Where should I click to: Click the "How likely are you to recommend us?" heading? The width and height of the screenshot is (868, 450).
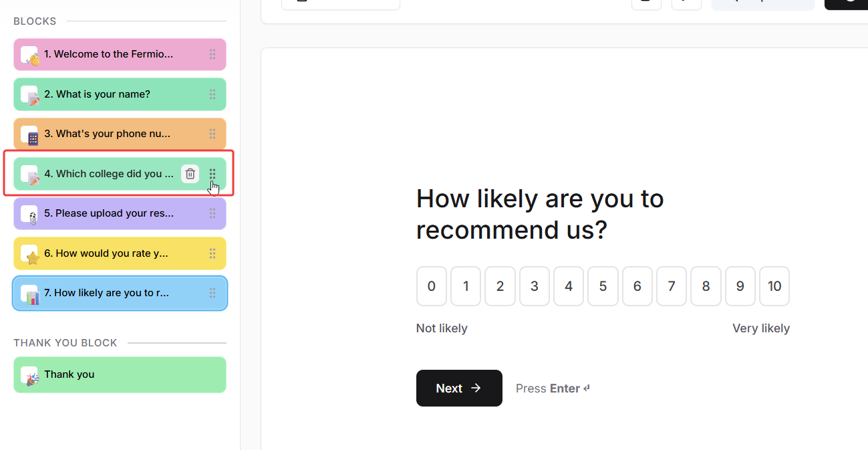(x=540, y=214)
